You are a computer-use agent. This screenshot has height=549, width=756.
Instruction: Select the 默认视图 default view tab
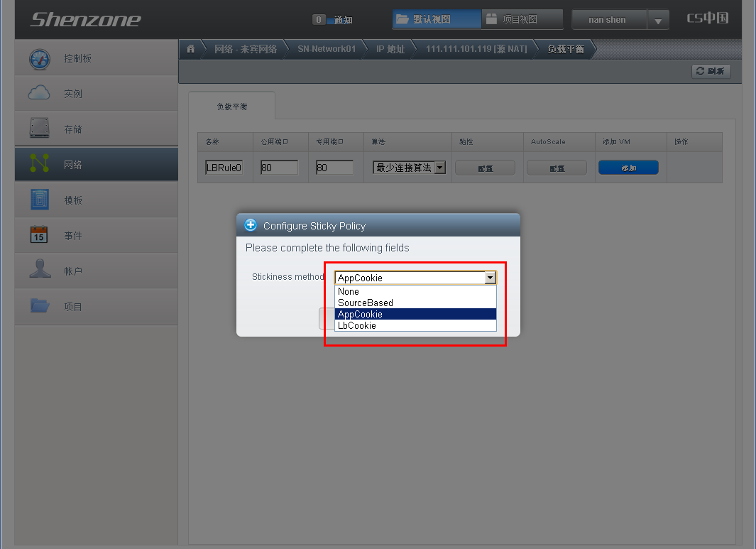tap(435, 19)
